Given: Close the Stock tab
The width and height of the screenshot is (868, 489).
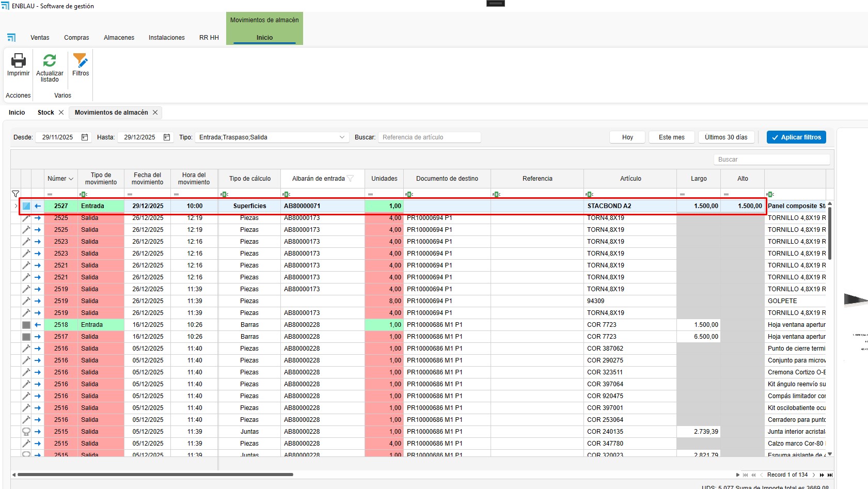Looking at the screenshot, I should coord(61,113).
